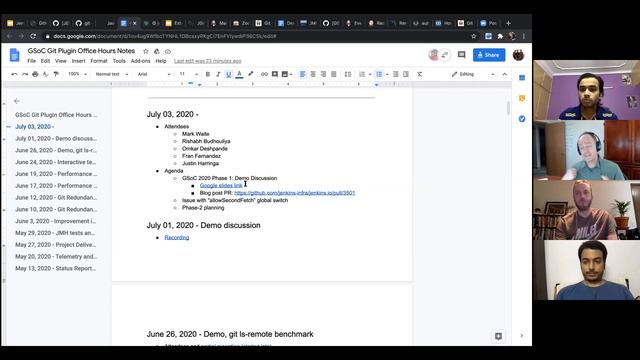The image size is (640, 360).
Task: Move document to folder icon
Action: tap(157, 51)
